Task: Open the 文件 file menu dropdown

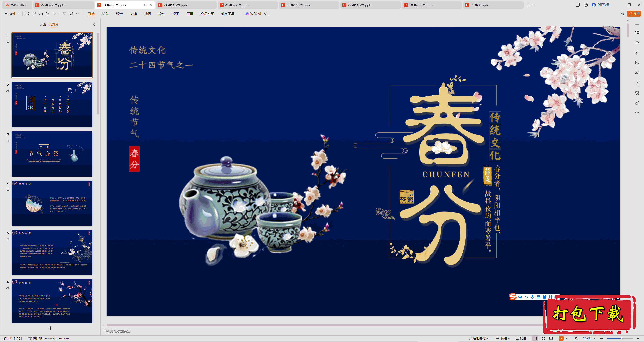Action: click(x=12, y=14)
